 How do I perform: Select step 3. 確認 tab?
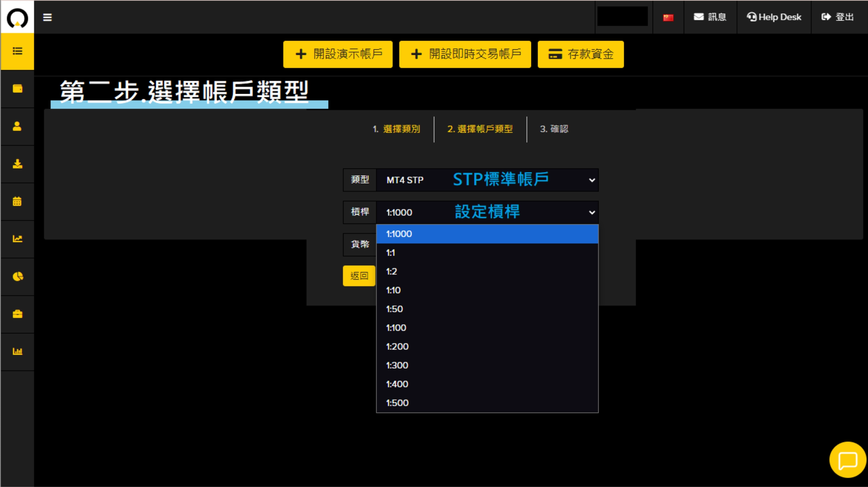[x=554, y=129]
